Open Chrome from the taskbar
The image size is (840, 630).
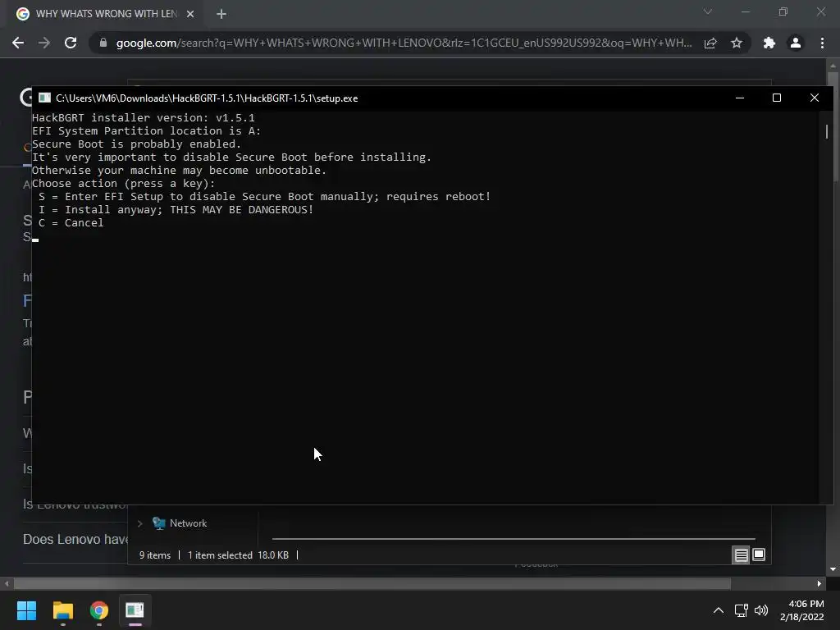tap(99, 610)
